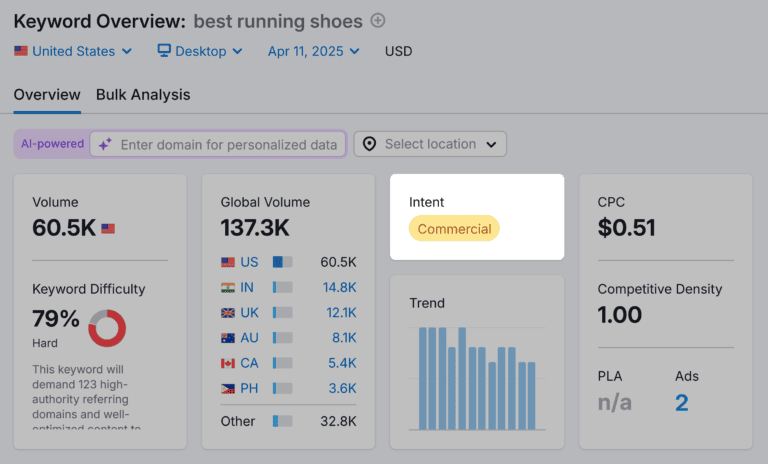Open the Desktop device dropdown
This screenshot has width=768, height=464.
tap(200, 51)
